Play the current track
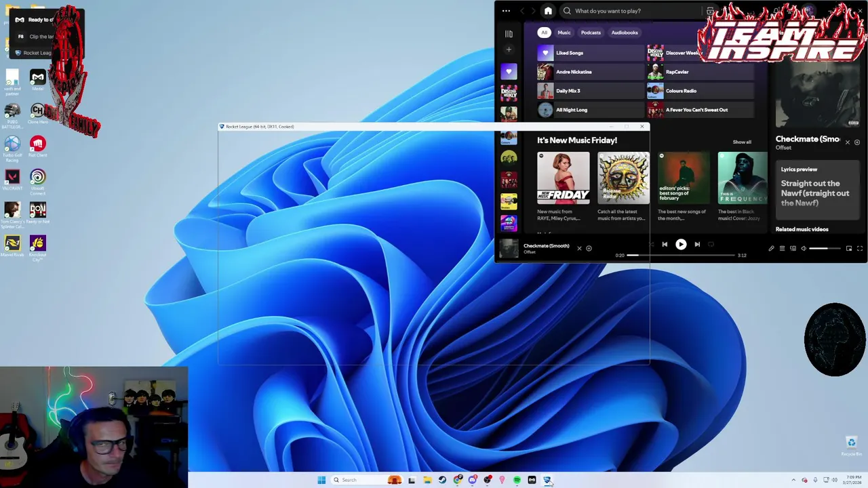Screen dimensions: 868x488 681,245
